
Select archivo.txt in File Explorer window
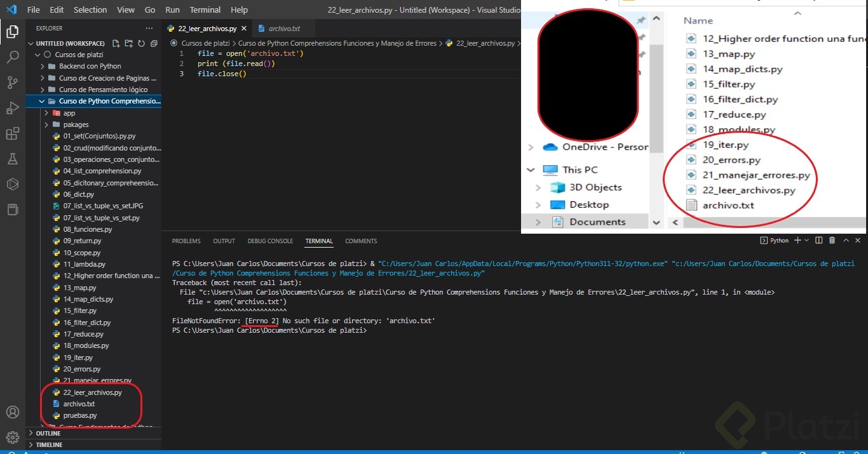(728, 205)
